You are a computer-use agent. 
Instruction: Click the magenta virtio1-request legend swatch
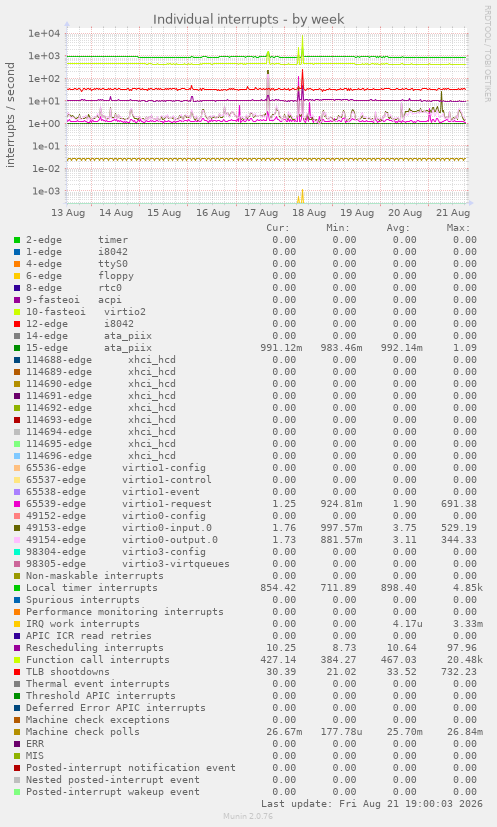tap(17, 504)
